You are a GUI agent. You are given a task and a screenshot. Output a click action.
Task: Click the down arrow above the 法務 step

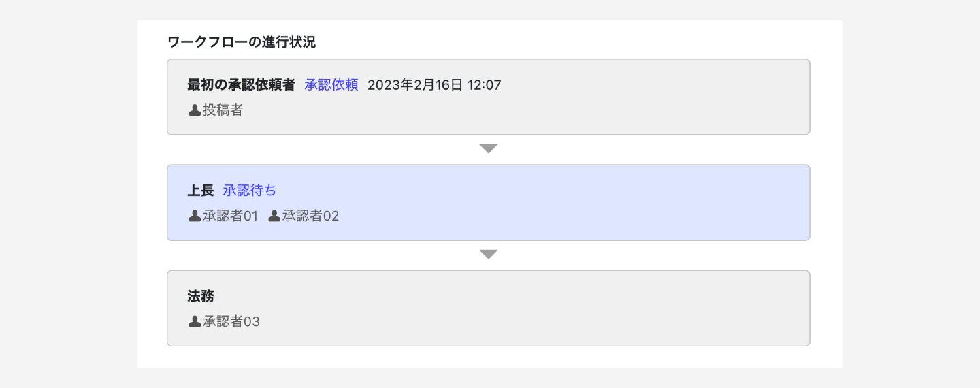coord(489,254)
